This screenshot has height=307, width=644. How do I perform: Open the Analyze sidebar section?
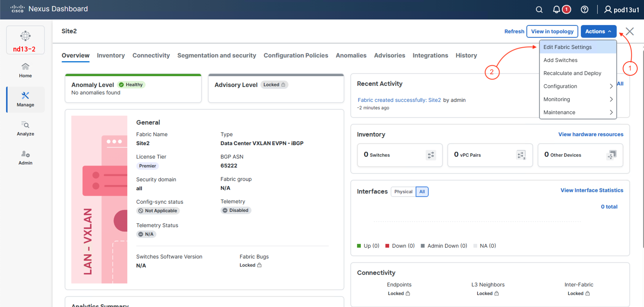coord(25,128)
